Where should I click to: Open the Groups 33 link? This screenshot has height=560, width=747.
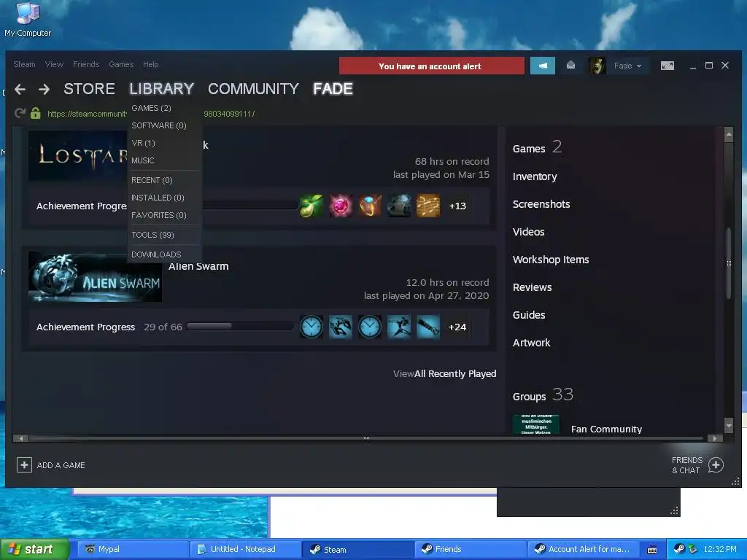coord(543,394)
